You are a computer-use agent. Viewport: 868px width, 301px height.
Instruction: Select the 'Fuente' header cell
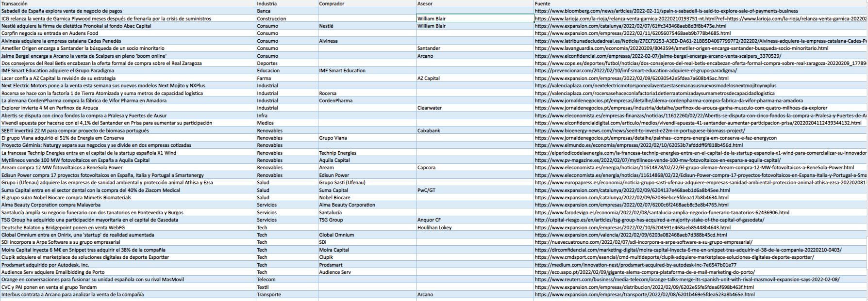(x=701, y=3)
